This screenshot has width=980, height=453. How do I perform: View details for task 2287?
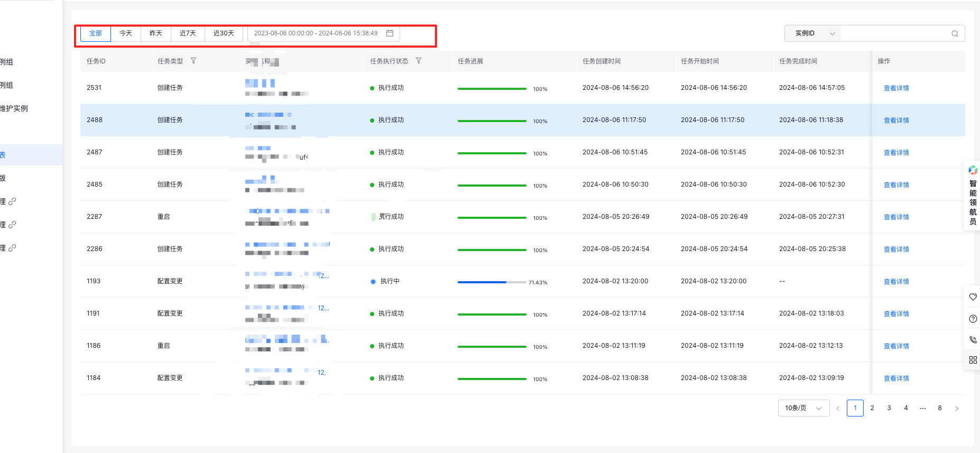(896, 217)
